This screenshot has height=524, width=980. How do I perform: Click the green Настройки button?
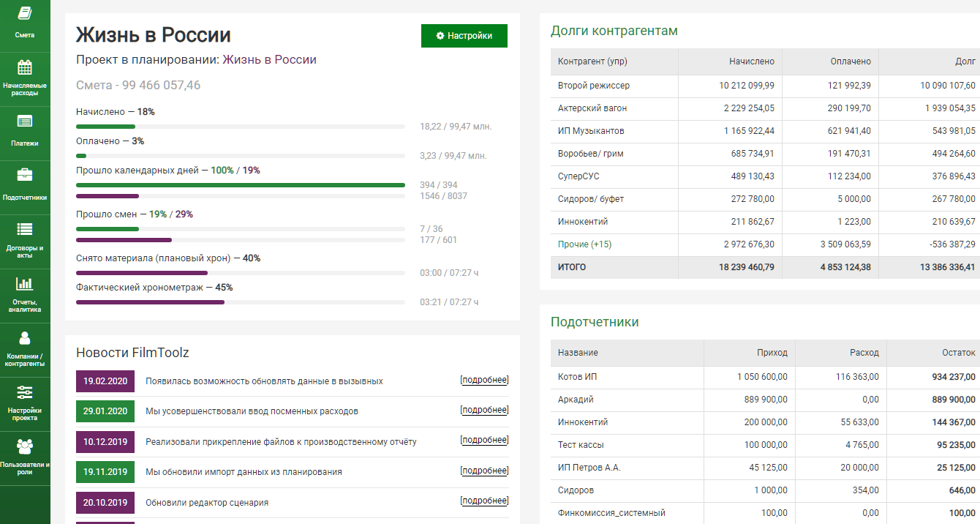[x=464, y=36]
